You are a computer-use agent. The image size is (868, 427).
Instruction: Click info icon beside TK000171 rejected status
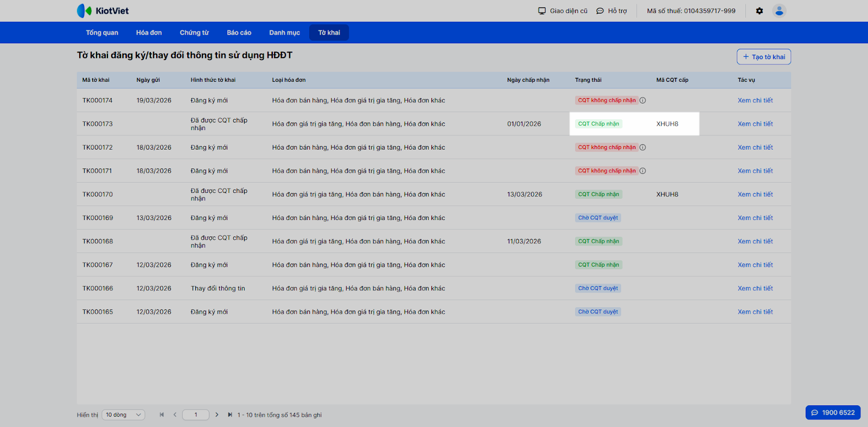643,171
